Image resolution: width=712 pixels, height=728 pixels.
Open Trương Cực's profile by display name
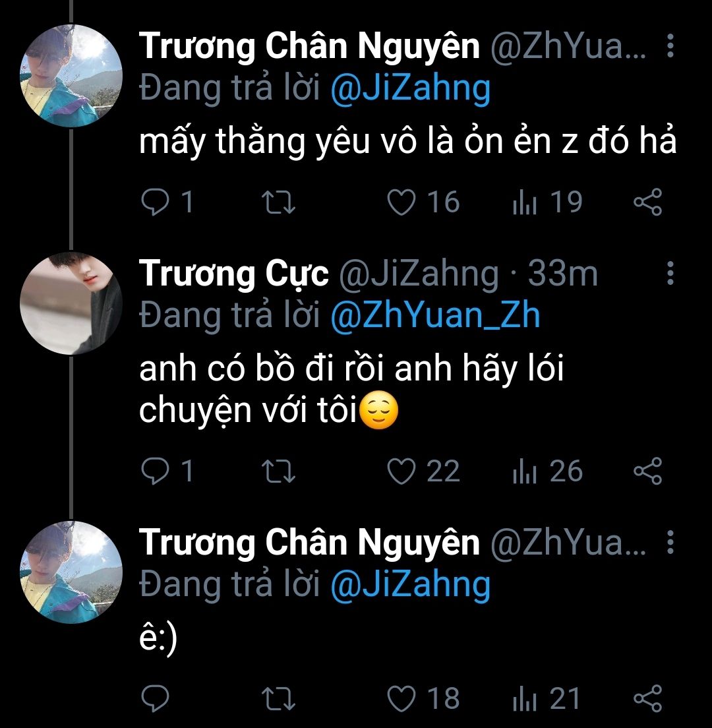click(x=233, y=273)
